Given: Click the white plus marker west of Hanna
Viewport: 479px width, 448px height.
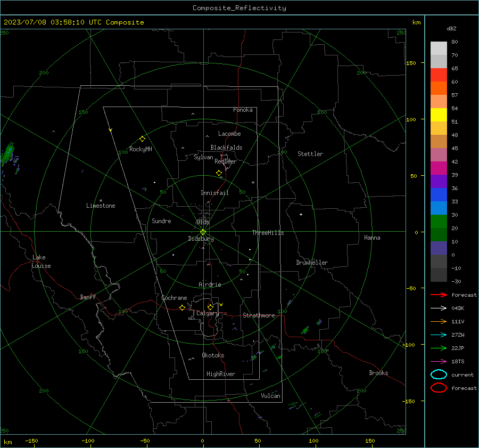Looking at the screenshot, I should click(x=301, y=214).
